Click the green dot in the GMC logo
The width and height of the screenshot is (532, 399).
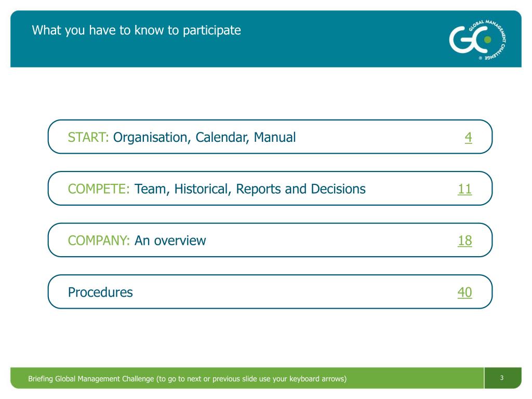point(487,39)
